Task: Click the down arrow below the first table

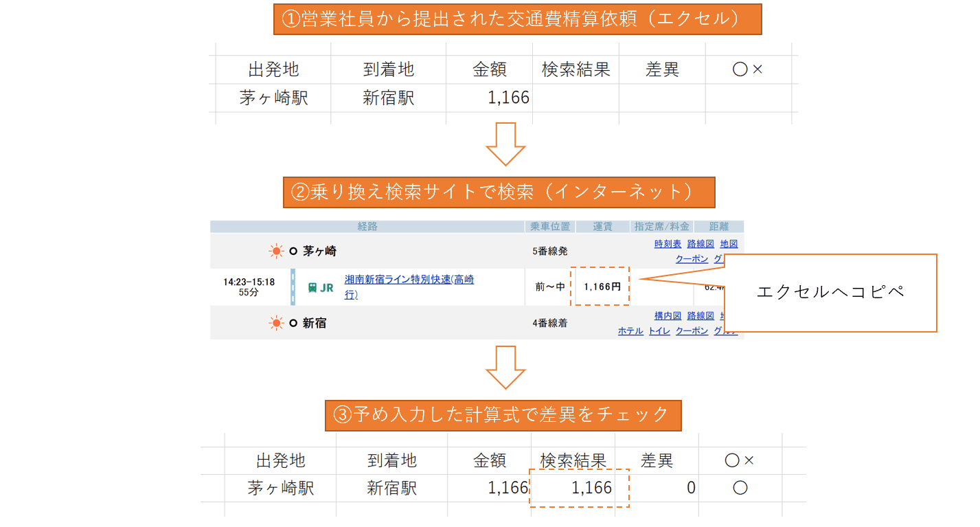Action: (505, 144)
